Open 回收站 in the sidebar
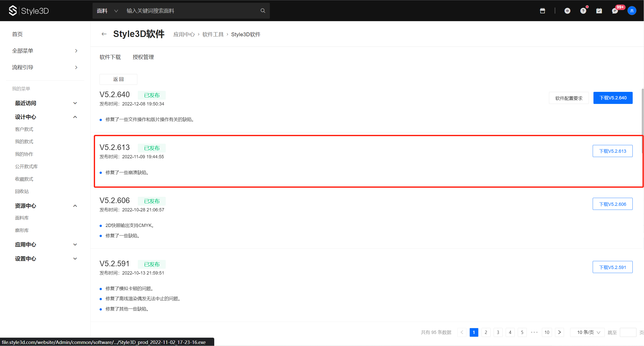 (22, 191)
